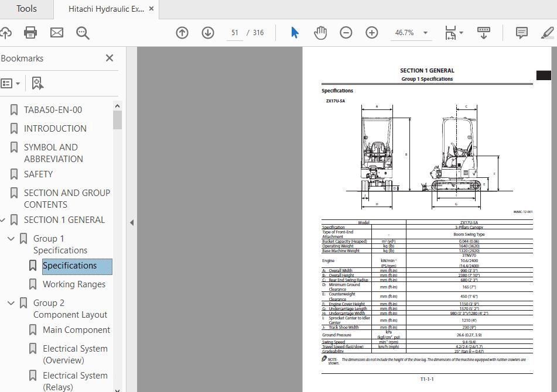Screen dimensions: 557x392
Task: Click the print icon
Action: (30, 33)
